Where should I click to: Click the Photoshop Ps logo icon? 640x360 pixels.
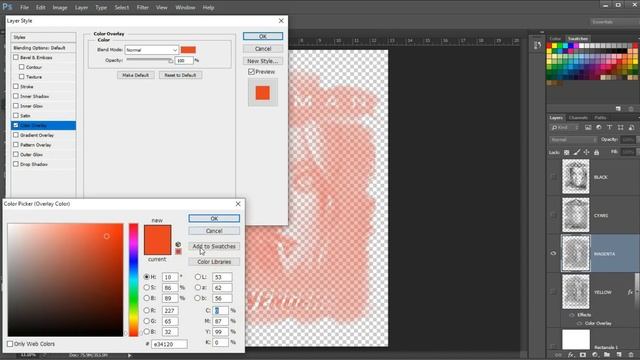pos(7,7)
